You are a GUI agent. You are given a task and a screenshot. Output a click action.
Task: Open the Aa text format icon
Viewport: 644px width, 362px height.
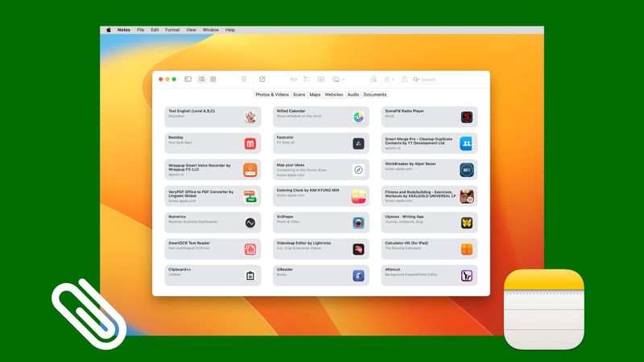[293, 79]
